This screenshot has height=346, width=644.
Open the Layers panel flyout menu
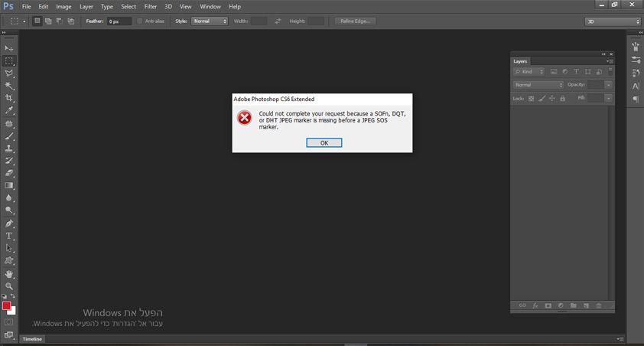point(609,61)
